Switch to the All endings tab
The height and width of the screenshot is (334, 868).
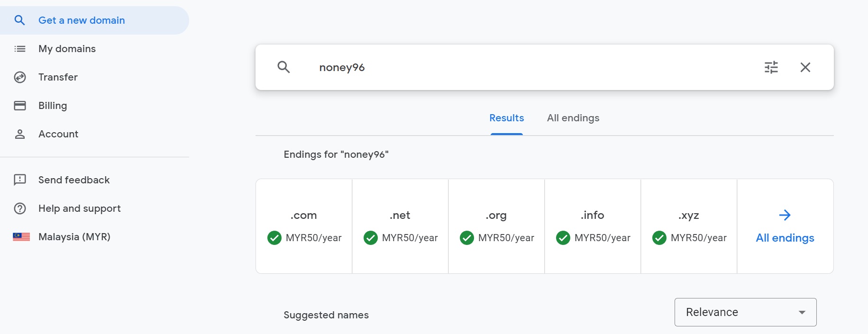[x=573, y=118]
